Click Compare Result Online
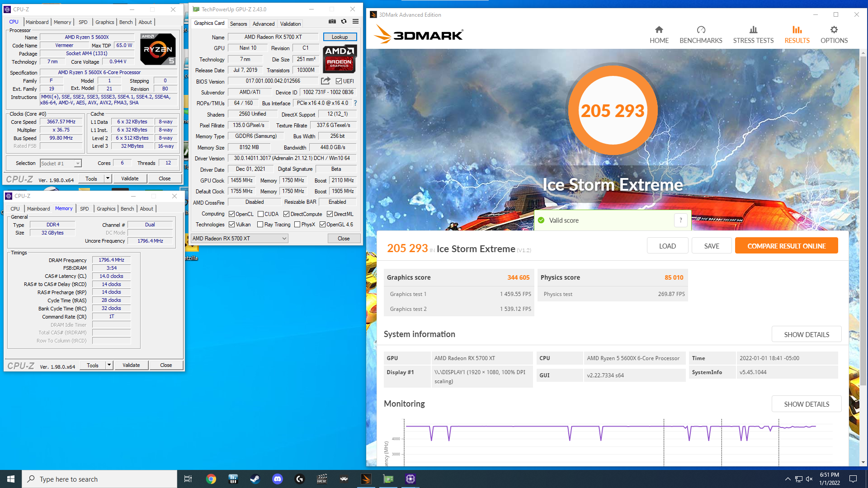The image size is (868, 488). tap(786, 246)
